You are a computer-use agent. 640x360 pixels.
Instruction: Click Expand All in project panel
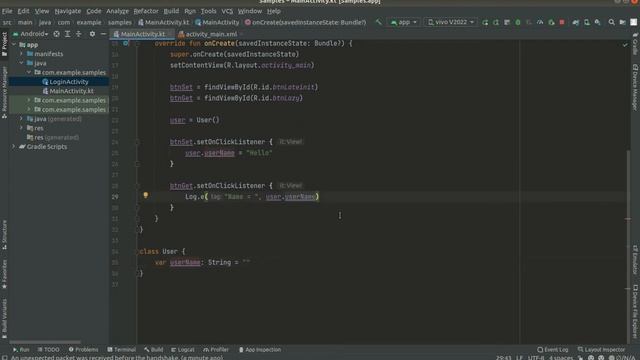(x=68, y=34)
